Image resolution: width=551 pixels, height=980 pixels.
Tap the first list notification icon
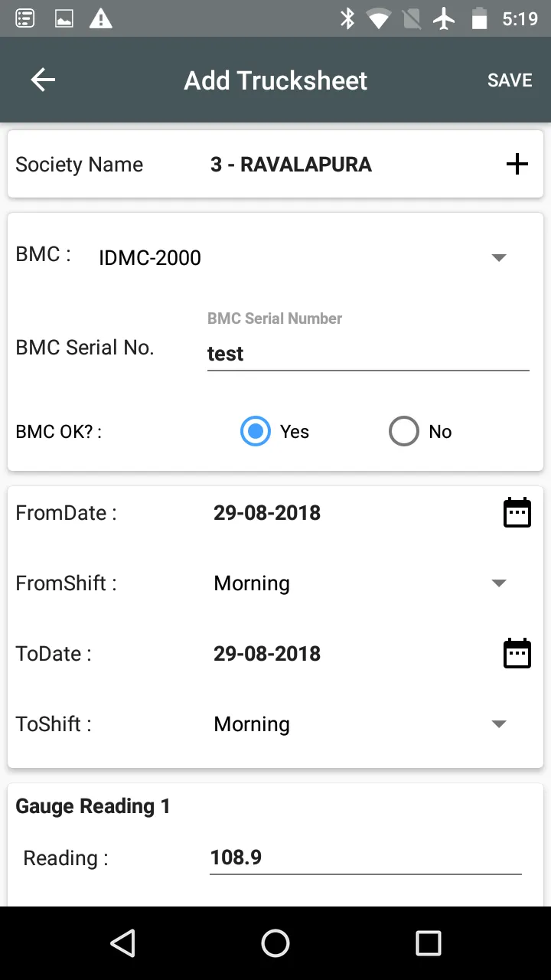coord(25,18)
